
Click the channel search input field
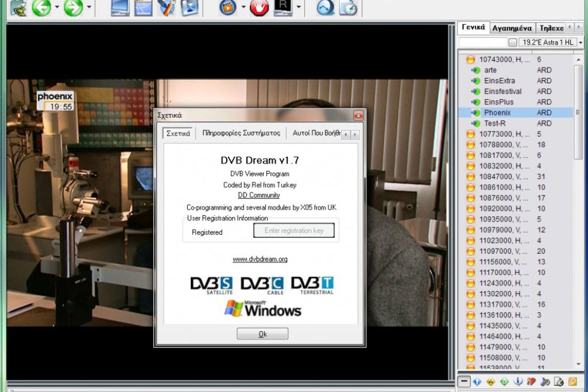click(x=482, y=43)
